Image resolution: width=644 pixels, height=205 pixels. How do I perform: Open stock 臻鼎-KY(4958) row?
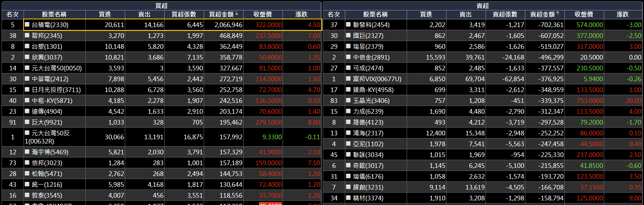point(483,89)
